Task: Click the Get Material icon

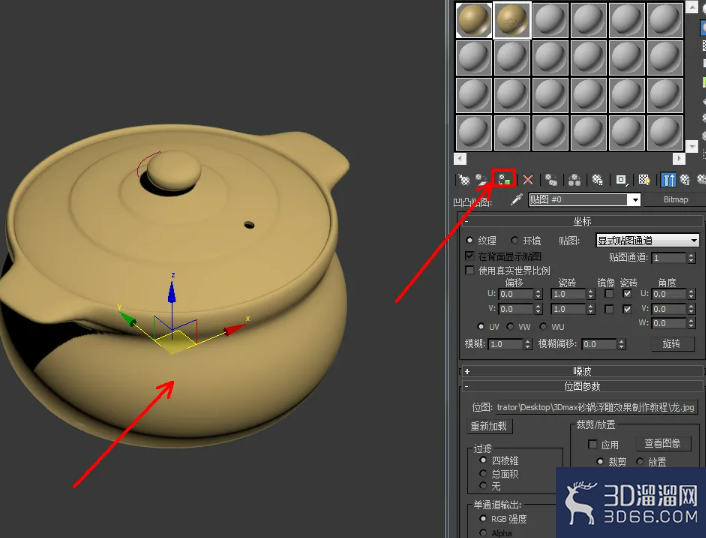Action: (x=464, y=180)
